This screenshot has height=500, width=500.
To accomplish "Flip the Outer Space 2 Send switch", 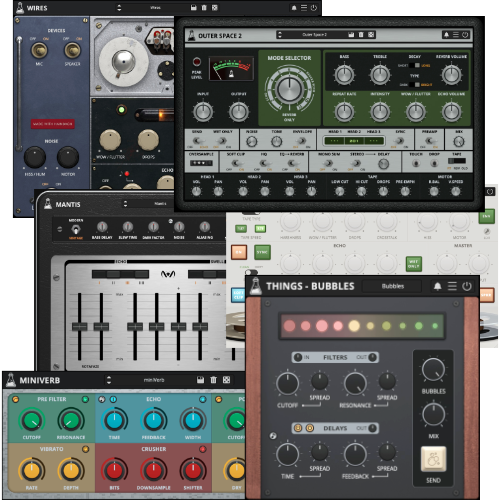I will 197,141.
